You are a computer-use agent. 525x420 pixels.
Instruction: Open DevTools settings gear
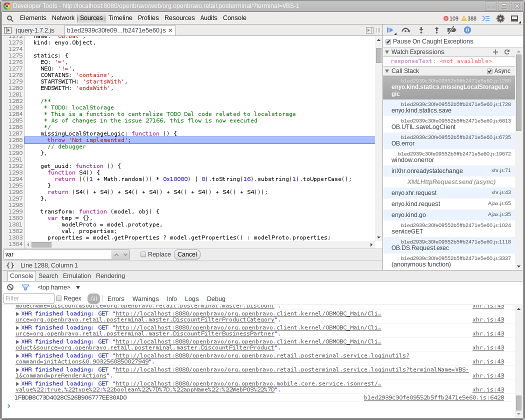[500, 18]
